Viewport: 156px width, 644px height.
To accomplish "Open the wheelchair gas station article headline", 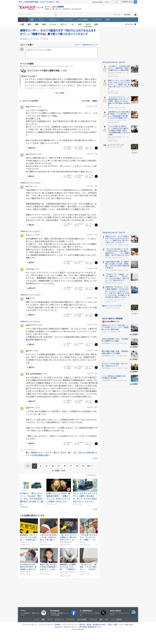I will (58, 32).
